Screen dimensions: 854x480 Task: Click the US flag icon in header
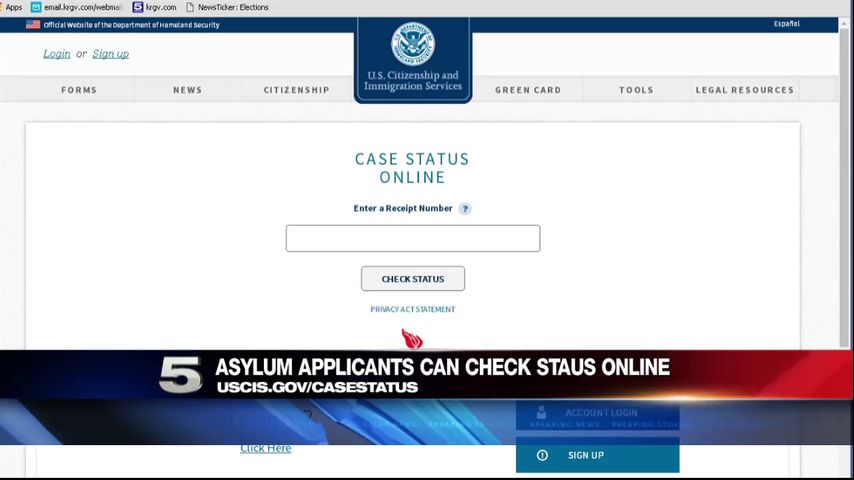tap(33, 25)
